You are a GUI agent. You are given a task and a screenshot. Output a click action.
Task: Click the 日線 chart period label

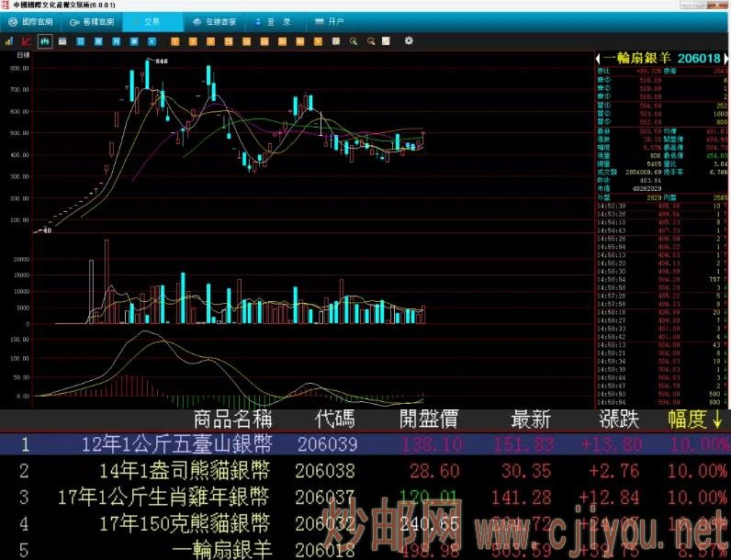(23, 55)
